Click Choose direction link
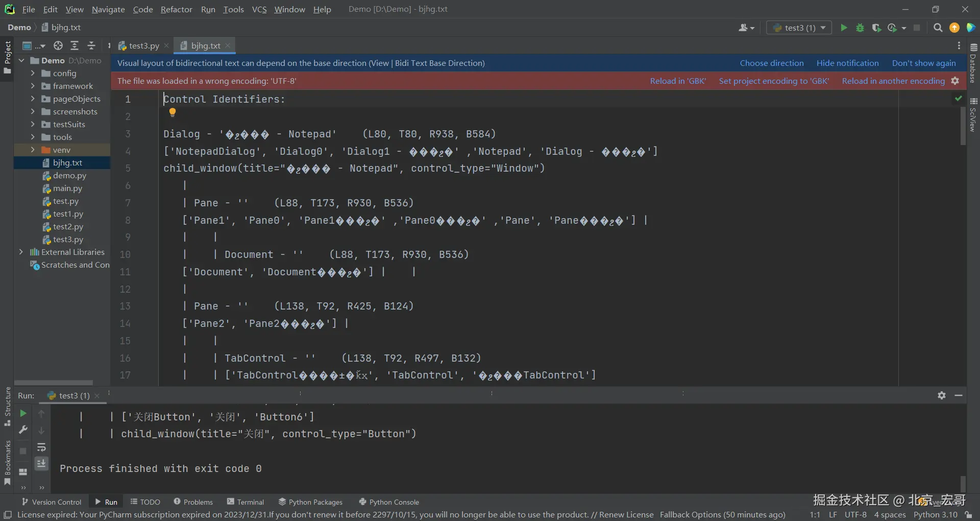Viewport: 980px width, 521px height. [772, 63]
